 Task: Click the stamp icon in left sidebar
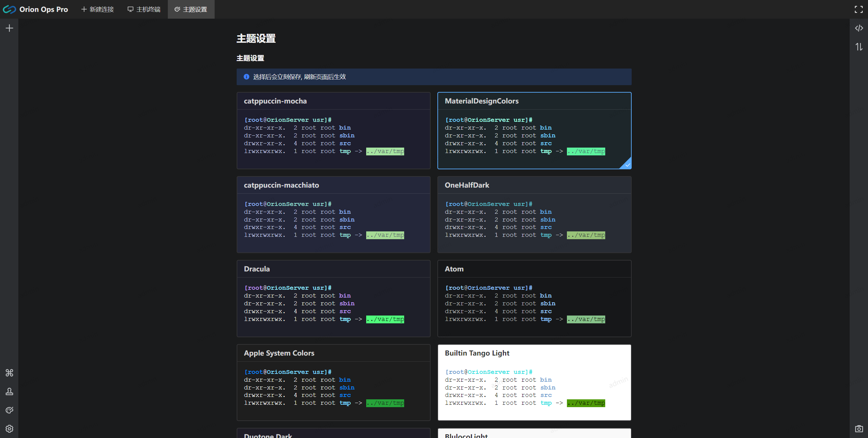point(9,392)
